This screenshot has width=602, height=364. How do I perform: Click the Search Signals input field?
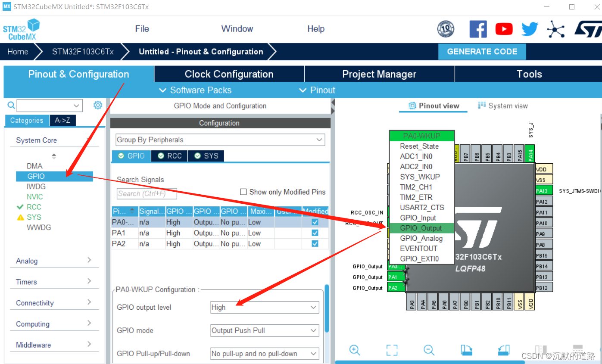pos(147,193)
